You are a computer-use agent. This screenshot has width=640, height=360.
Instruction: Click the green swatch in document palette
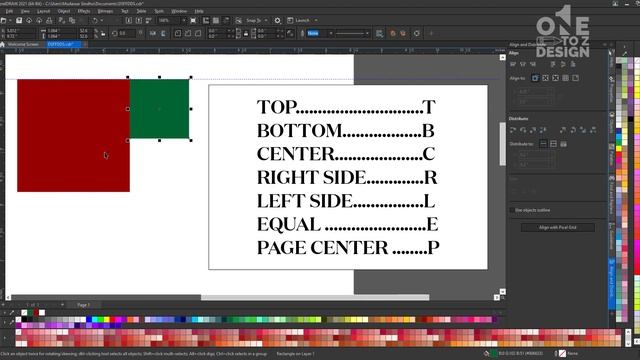pyautogui.click(x=31, y=313)
